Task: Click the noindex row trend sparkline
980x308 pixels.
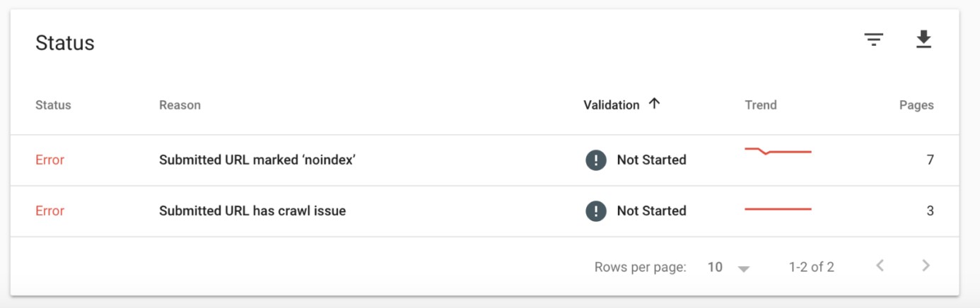Action: (778, 151)
